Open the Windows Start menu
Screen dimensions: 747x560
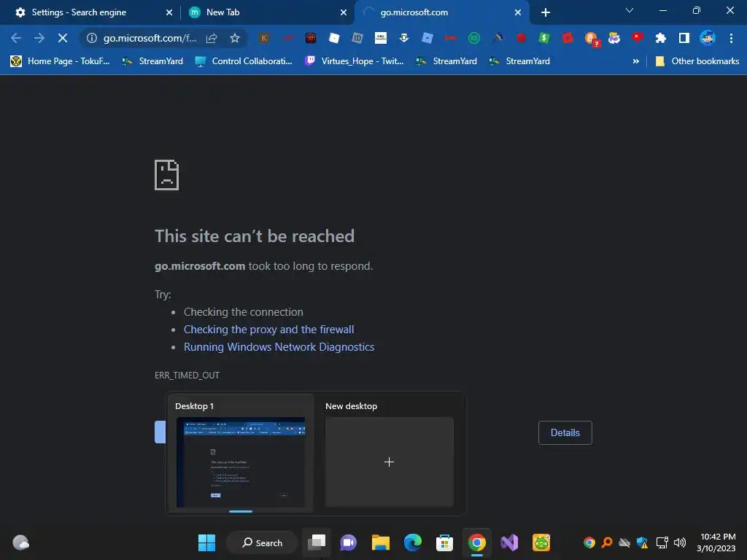(206, 542)
